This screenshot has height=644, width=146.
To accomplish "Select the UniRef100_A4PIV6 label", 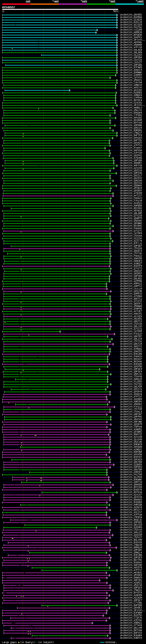I will click(131, 165).
